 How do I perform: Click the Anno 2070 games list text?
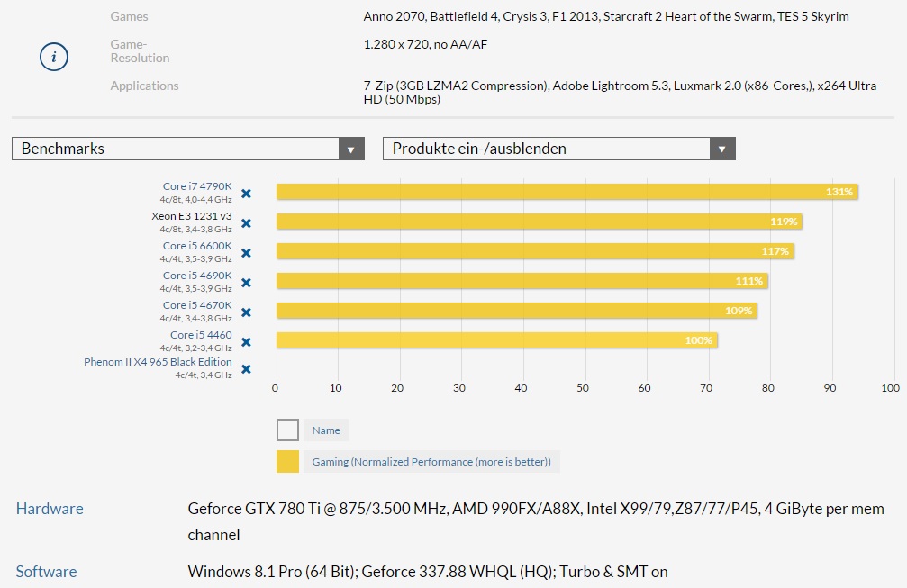click(606, 16)
